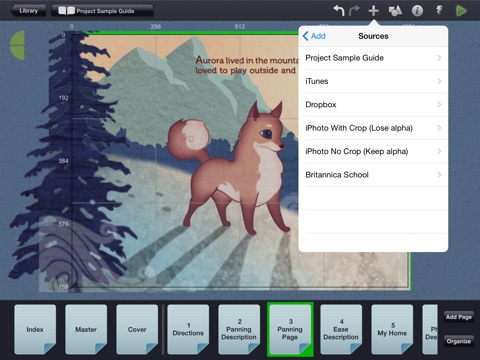Select page 4 Ease Description thumbnail
Screen dimensions: 480x360
point(341,329)
